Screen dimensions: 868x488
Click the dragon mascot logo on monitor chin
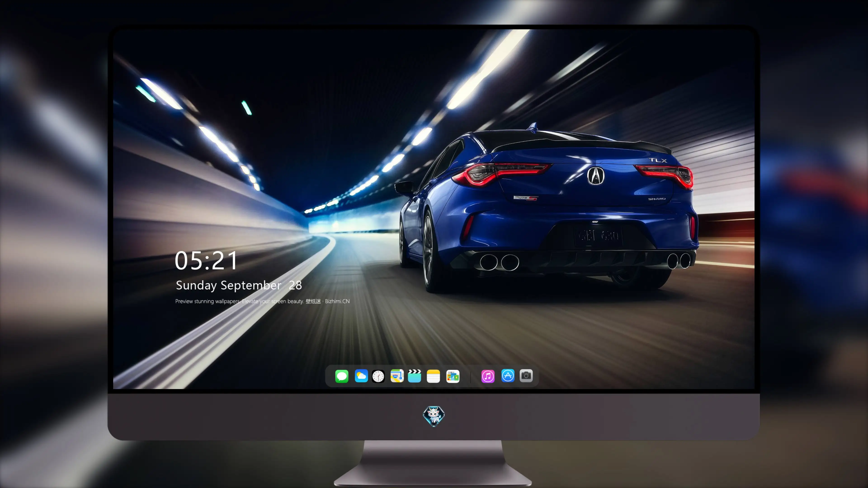click(434, 416)
